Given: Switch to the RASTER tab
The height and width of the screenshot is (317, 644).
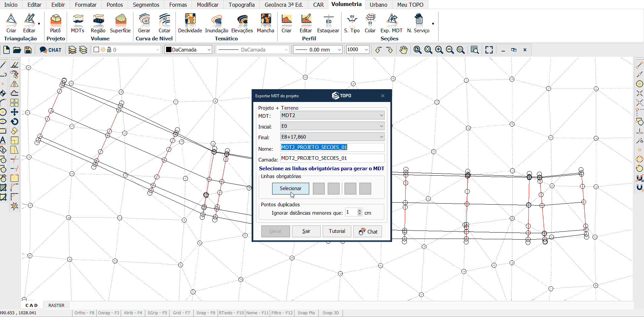Looking at the screenshot, I should [x=56, y=305].
